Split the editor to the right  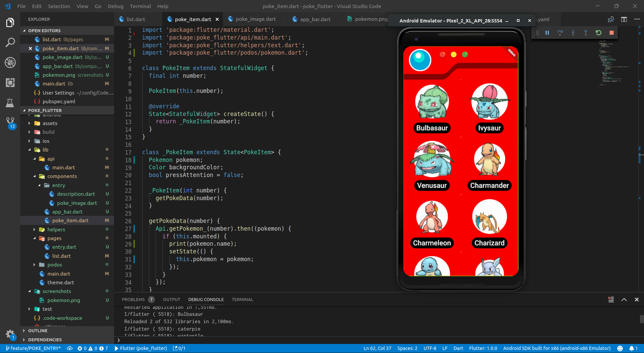[624, 19]
